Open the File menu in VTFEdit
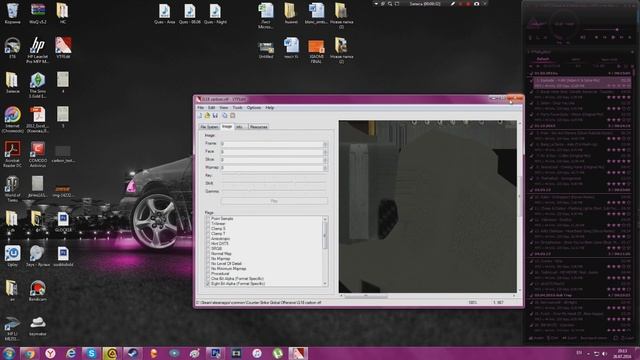This screenshot has width=640, height=360. 200,108
